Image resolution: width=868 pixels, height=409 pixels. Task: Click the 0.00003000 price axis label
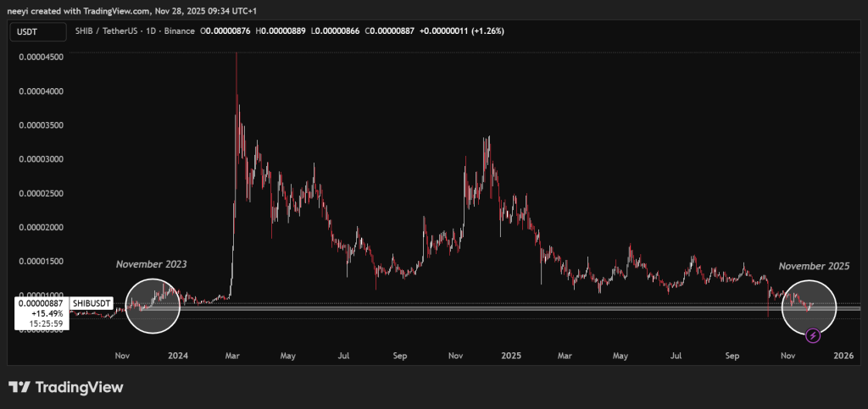(41, 159)
